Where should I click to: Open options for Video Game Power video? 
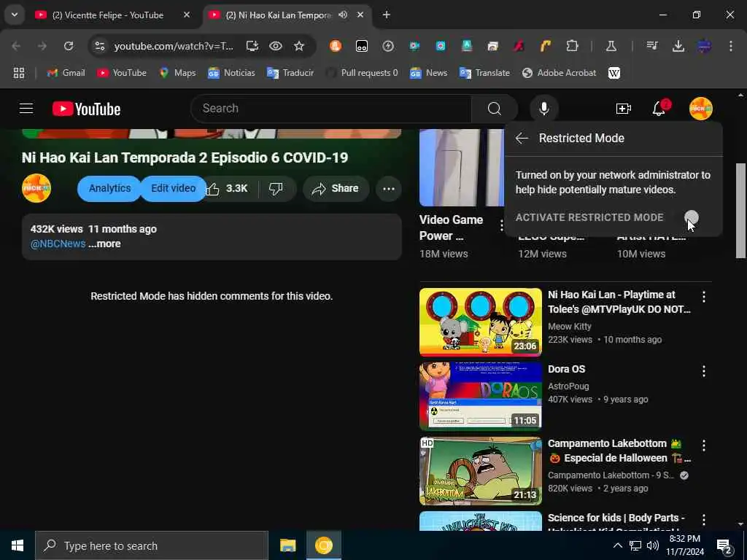point(501,226)
